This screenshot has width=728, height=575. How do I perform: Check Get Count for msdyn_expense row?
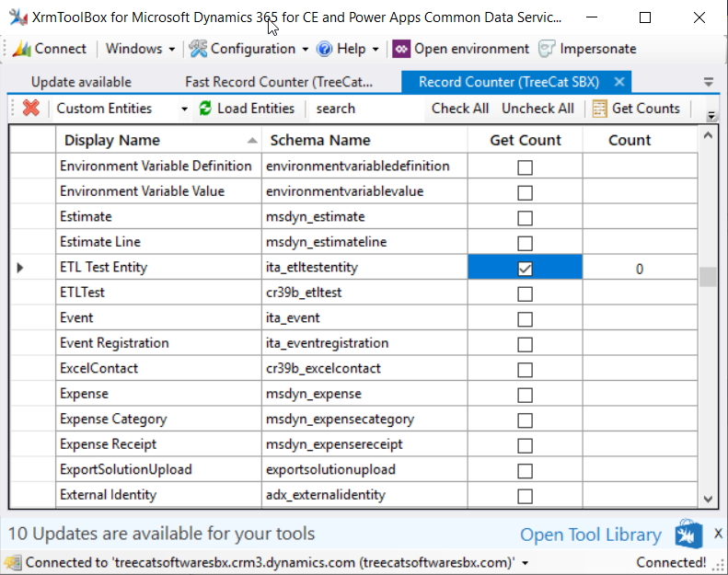tap(525, 395)
